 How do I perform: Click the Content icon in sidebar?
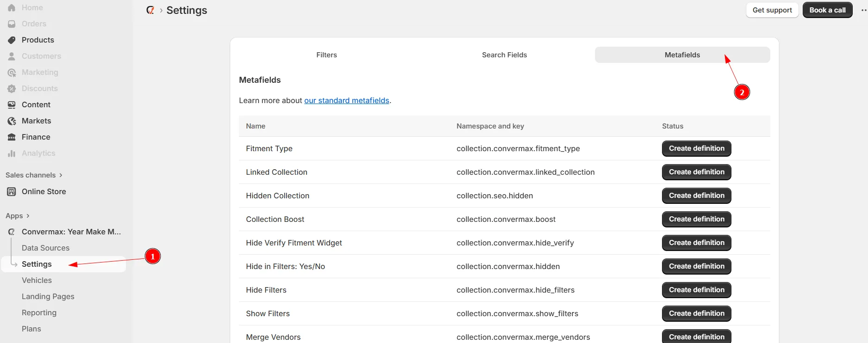pyautogui.click(x=12, y=105)
